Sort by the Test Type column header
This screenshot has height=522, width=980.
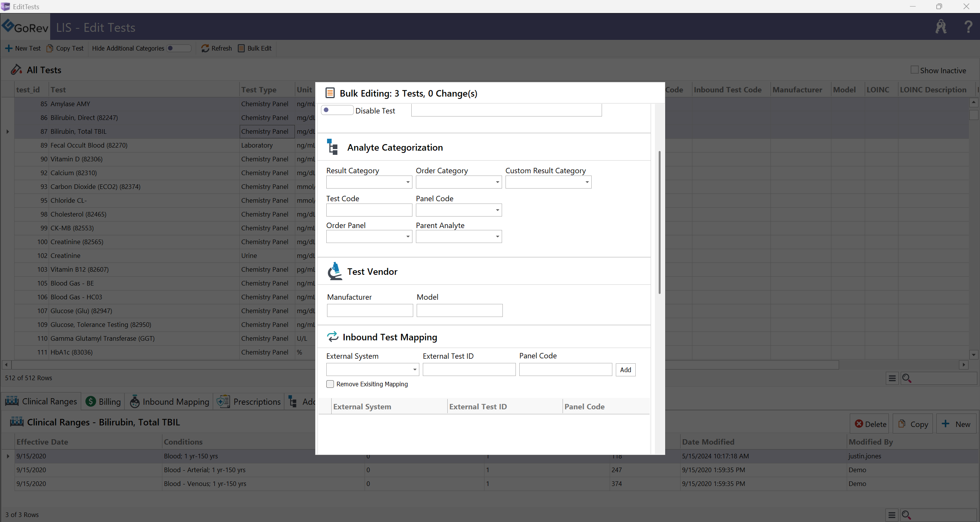pyautogui.click(x=267, y=90)
